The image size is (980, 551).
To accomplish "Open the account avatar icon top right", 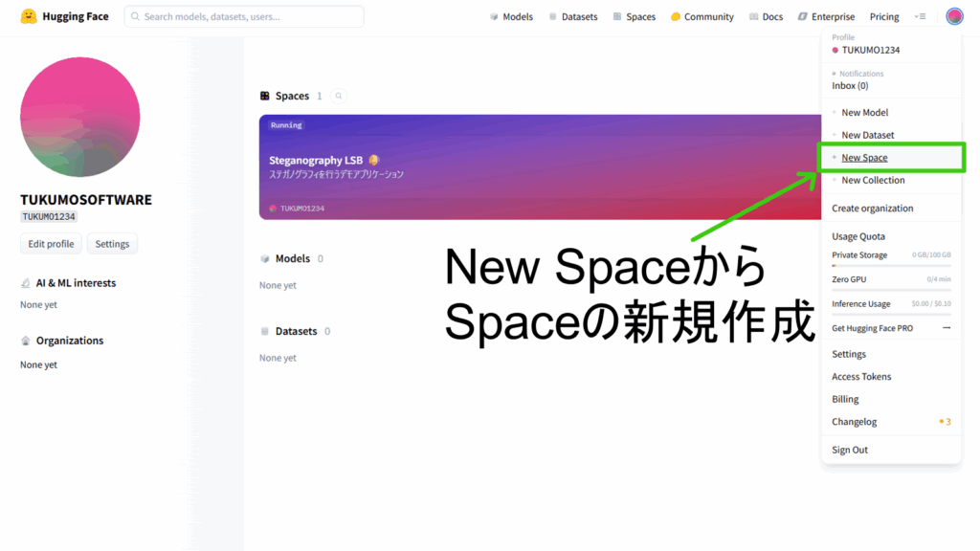I will coord(952,15).
